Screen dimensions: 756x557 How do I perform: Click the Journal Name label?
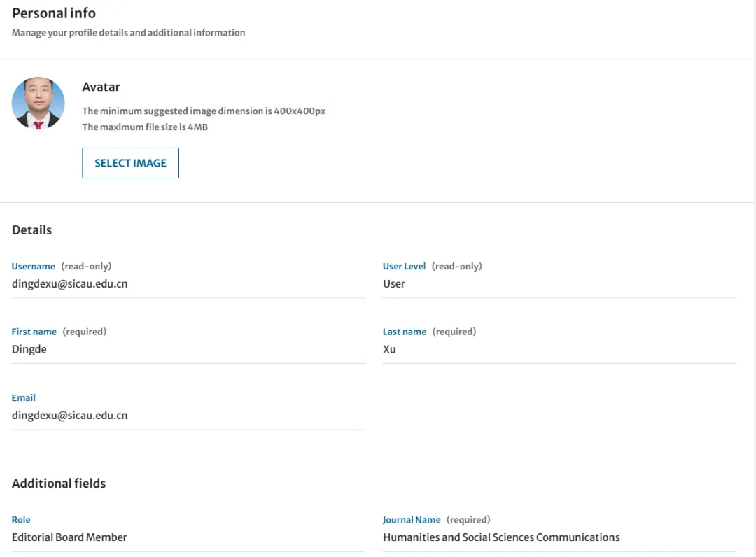(412, 520)
